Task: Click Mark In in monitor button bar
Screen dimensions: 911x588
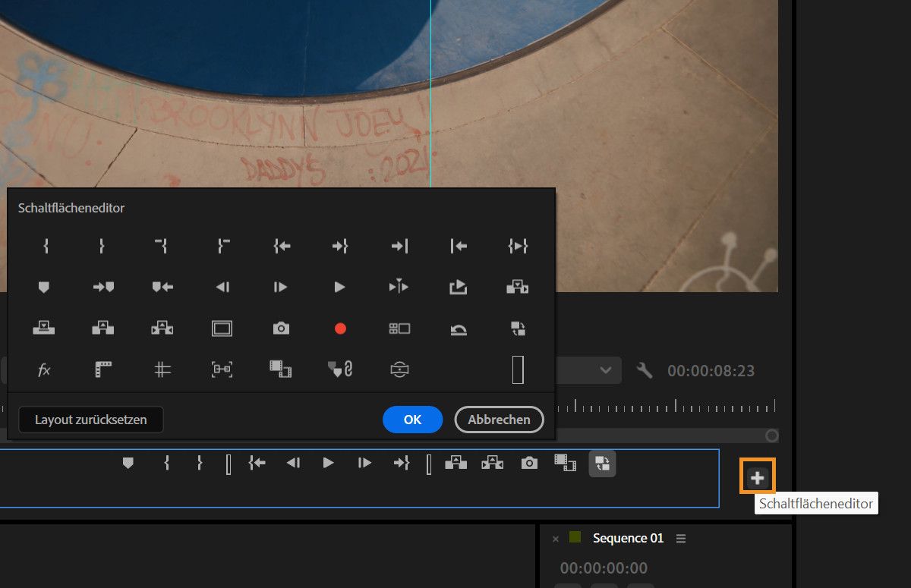Action: [x=166, y=462]
